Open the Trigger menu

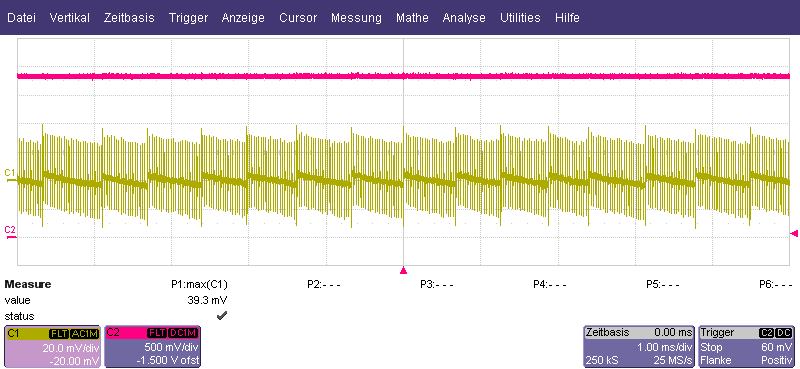188,18
